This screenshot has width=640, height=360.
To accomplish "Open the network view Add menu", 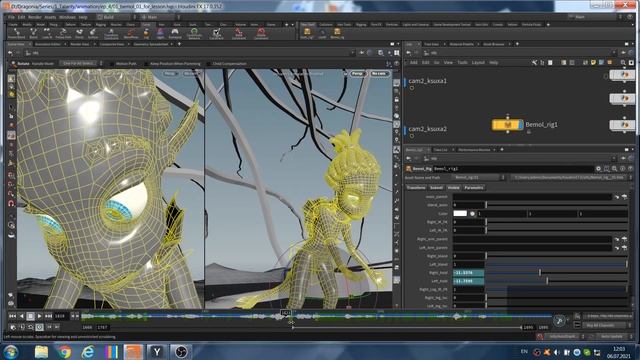I will [413, 62].
